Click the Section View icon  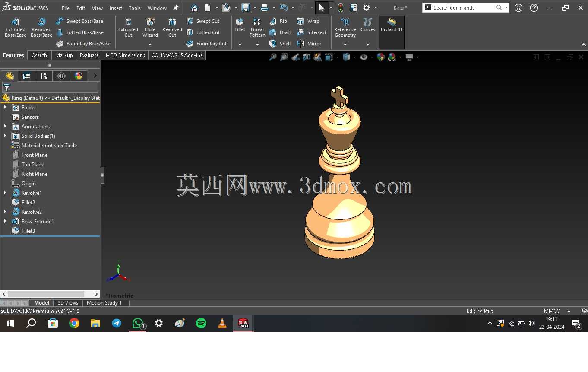pyautogui.click(x=307, y=57)
